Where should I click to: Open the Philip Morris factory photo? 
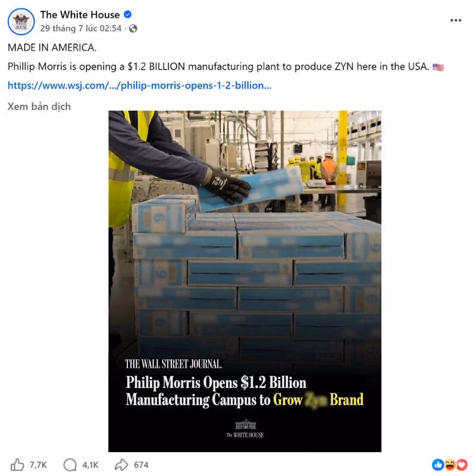(245, 281)
